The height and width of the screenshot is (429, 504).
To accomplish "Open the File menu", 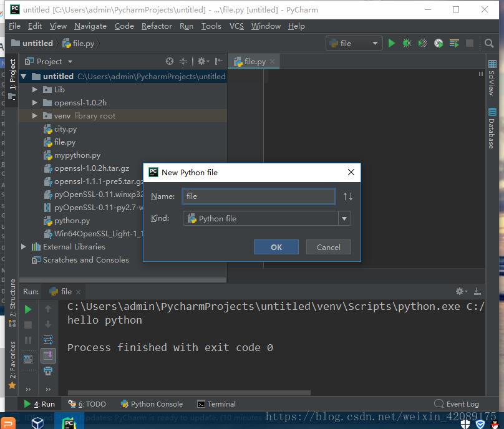I will click(x=14, y=26).
